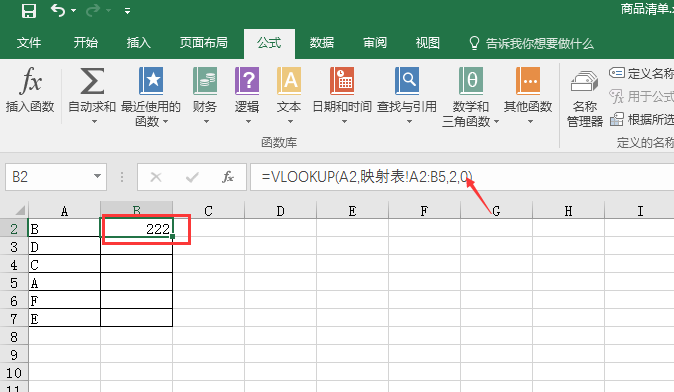Select column E header
This screenshot has width=674, height=392.
pos(352,211)
